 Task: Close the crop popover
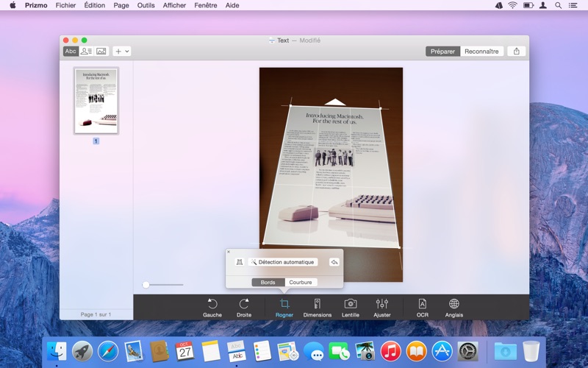[229, 252]
